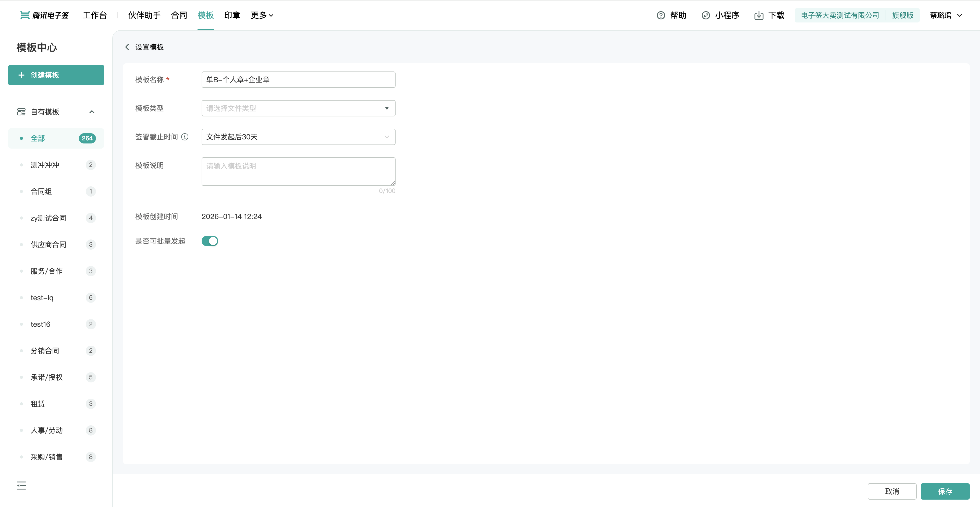Collapse the sidebar via bottom menu icon
The width and height of the screenshot is (980, 507).
[x=21, y=485]
